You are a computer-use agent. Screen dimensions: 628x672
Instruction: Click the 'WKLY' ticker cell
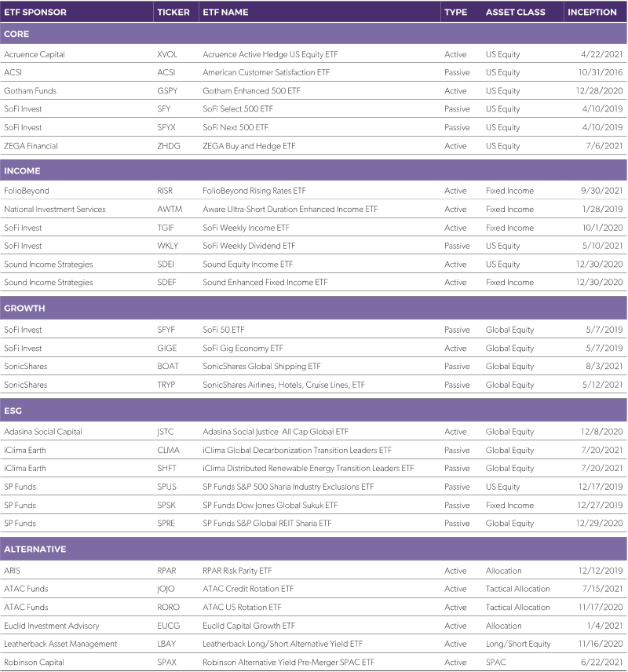(x=168, y=246)
